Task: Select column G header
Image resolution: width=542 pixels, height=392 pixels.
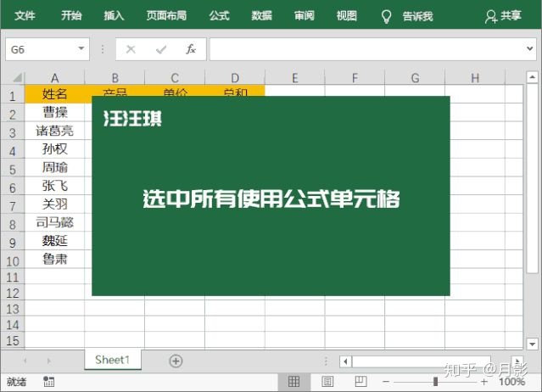Action: point(415,78)
